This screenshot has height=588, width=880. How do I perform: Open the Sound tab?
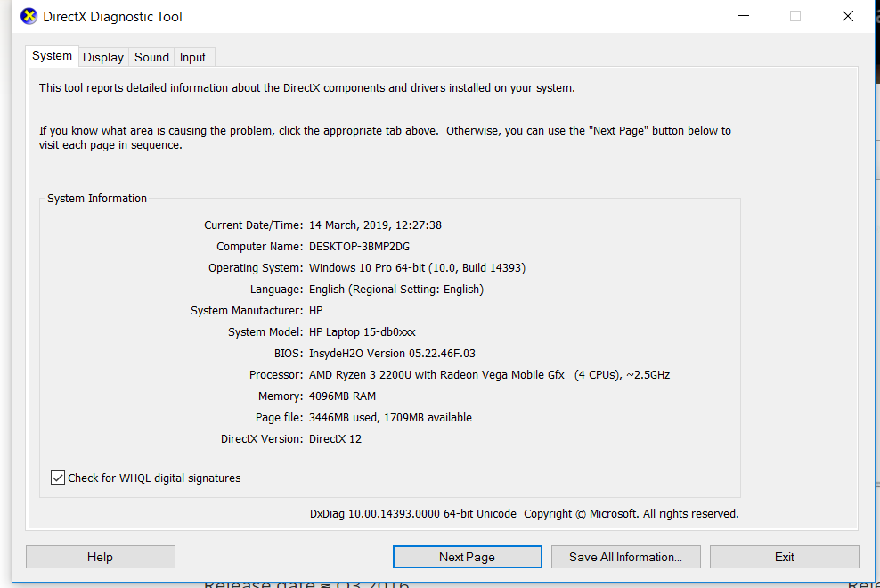pos(151,57)
